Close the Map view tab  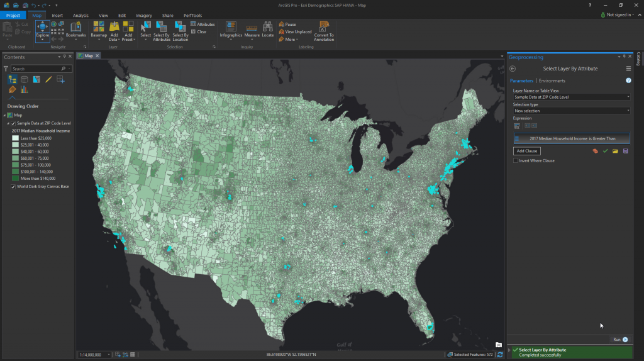pyautogui.click(x=97, y=56)
